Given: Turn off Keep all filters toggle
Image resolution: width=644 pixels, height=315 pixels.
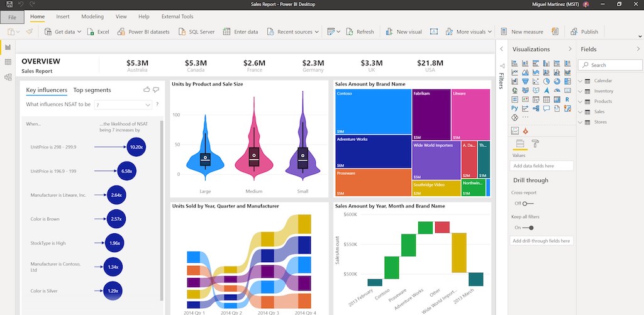Looking at the screenshot, I should [528, 228].
